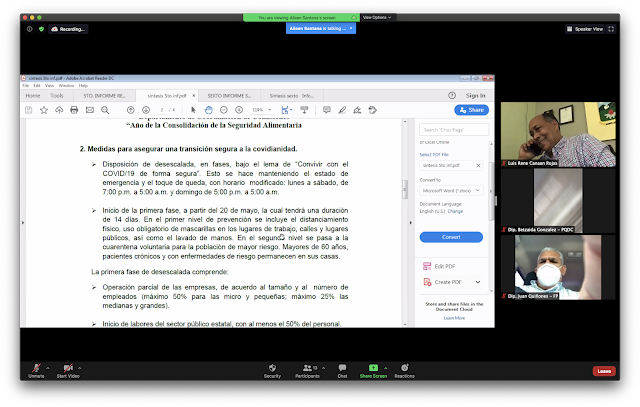Open the Fill and Sign tool icon
This screenshot has height=407, width=640.
click(x=357, y=110)
